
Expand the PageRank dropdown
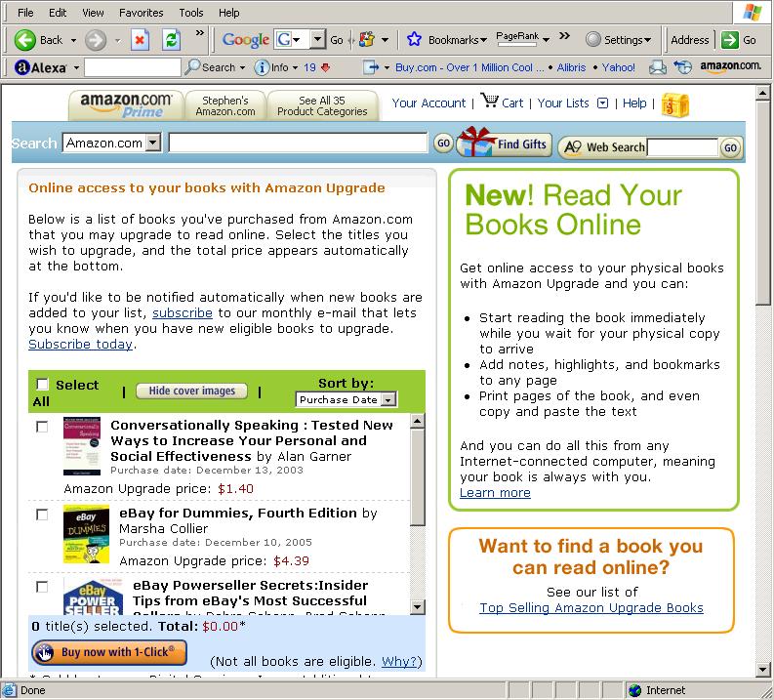tap(546, 40)
